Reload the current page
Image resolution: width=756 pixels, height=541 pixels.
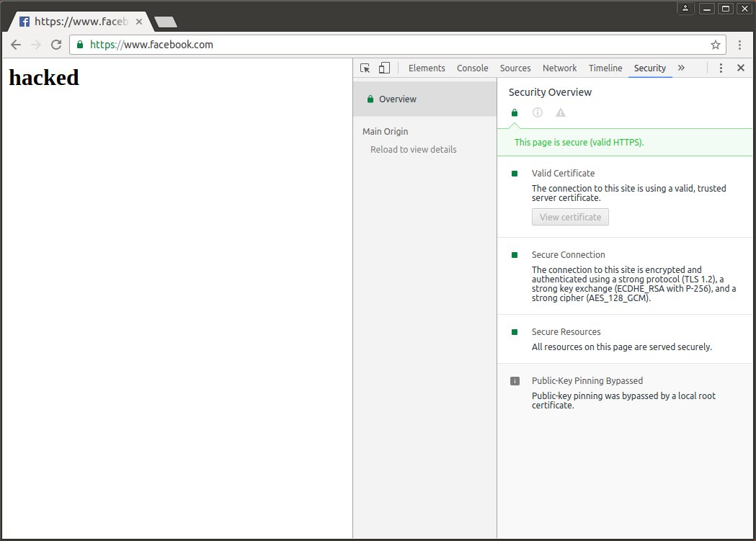pyautogui.click(x=56, y=45)
